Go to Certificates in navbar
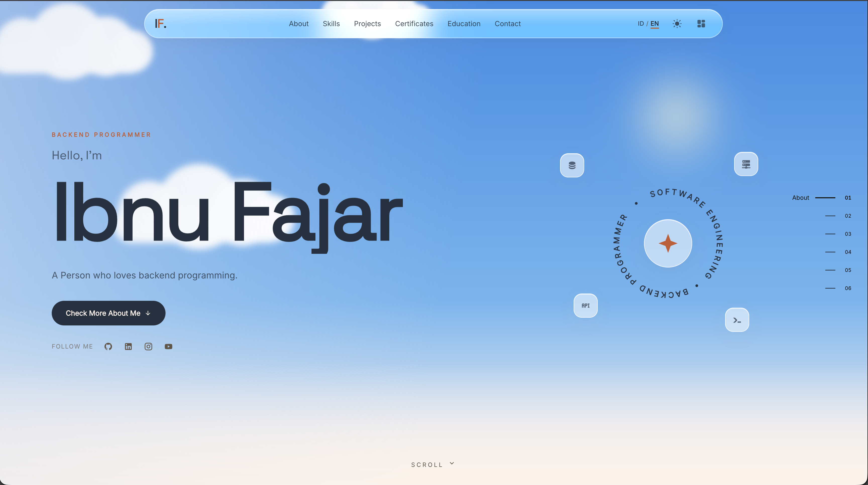Screen dimensions: 868x485 click(x=414, y=24)
